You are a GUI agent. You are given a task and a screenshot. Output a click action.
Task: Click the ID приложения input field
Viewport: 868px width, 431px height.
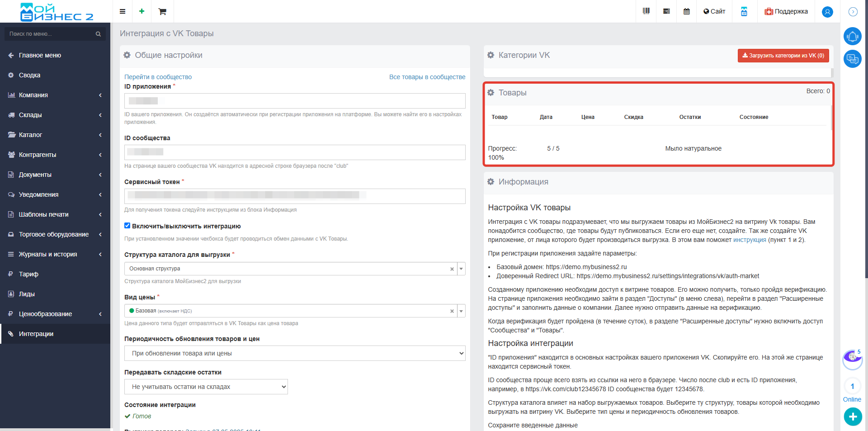(x=295, y=101)
